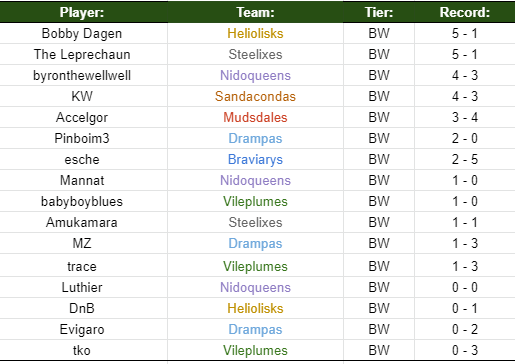
Task: Select the Amukamara player cell
Action: coord(84,222)
